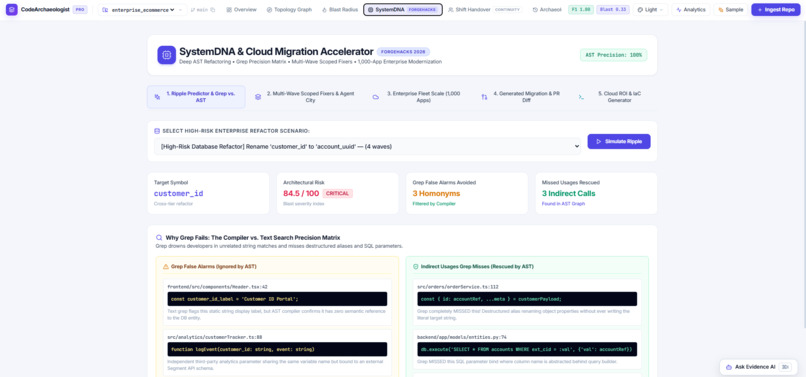Screen dimensions: 806x377
Task: Click the accountRef destructuring code snippet
Action: [x=527, y=299]
